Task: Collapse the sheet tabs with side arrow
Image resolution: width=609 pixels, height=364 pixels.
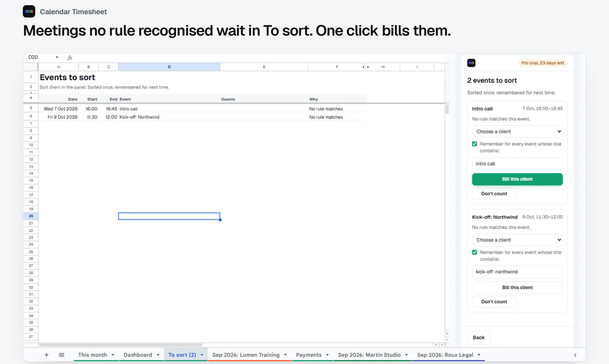Action: (x=575, y=355)
